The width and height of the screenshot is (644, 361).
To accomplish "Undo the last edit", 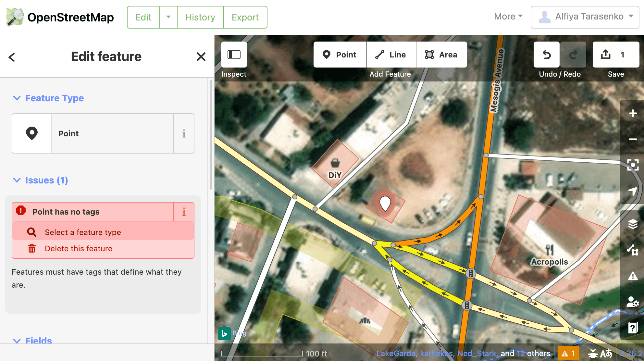I will (x=547, y=55).
